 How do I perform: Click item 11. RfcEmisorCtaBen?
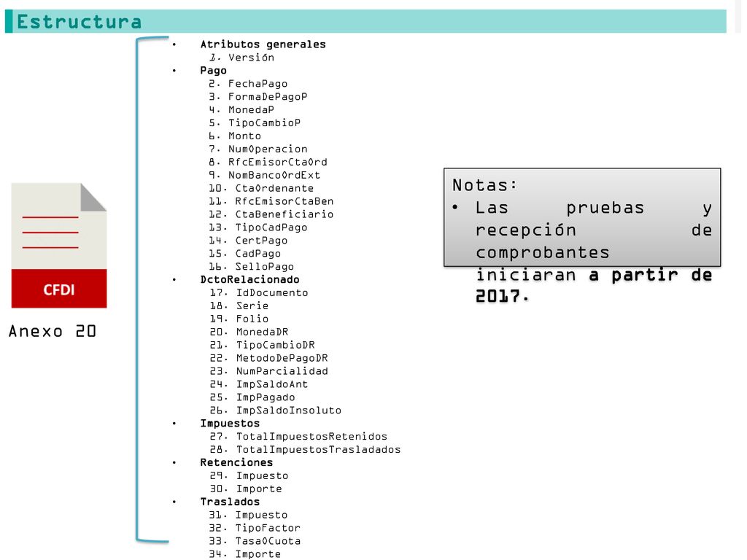[x=271, y=201]
